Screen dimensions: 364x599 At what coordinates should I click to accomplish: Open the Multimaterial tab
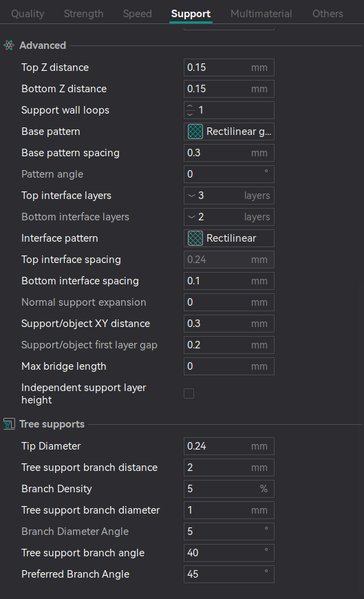261,14
